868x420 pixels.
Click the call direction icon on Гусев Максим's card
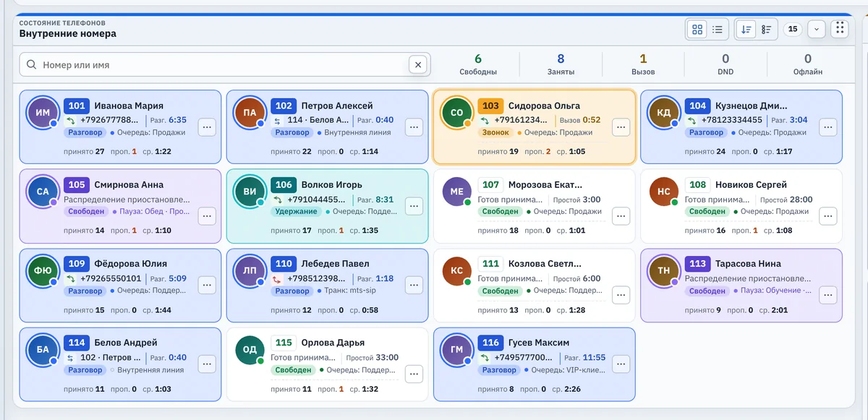point(484,358)
